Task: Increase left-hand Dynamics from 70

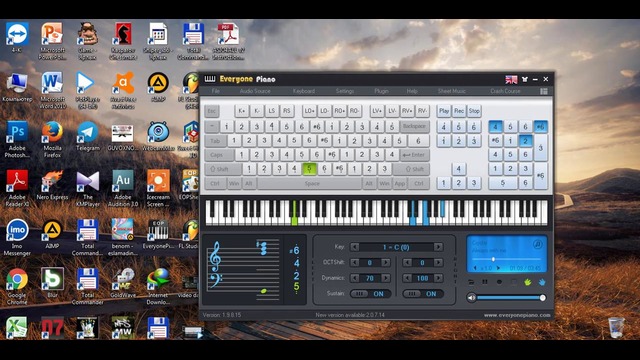Action: 385,278
